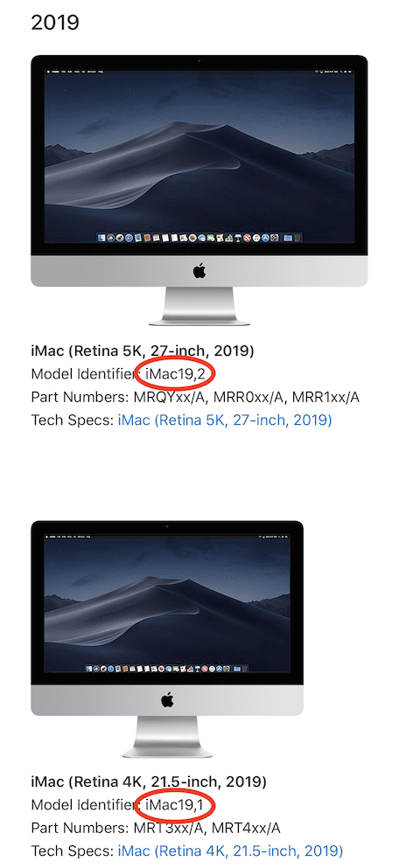The image size is (420, 868).
Task: Click the MRT3xx/A part numbers line
Action: point(156,828)
